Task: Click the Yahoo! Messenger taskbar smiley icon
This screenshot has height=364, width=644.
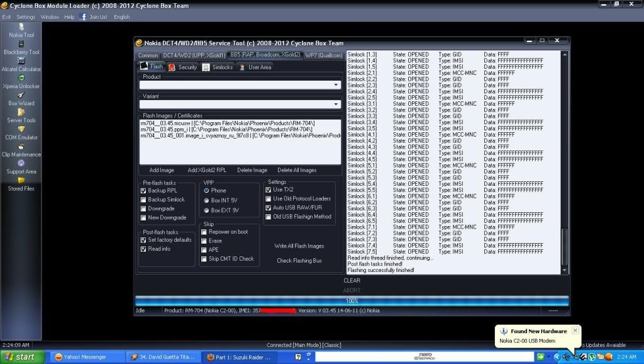Action: (x=58, y=357)
